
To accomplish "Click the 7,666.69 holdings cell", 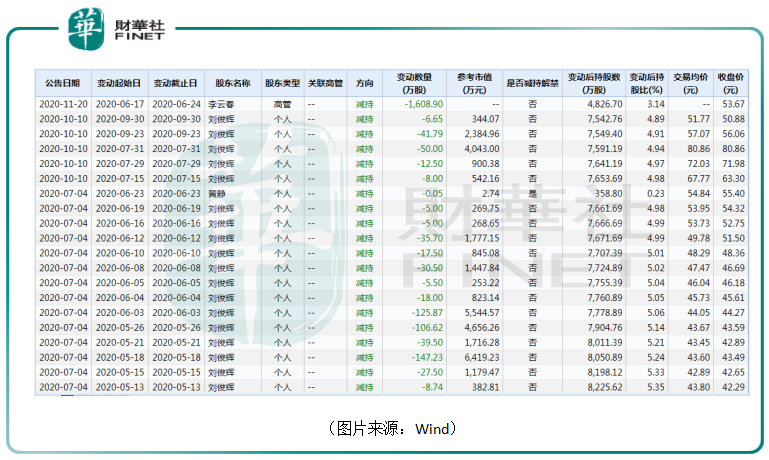I will 605,223.
